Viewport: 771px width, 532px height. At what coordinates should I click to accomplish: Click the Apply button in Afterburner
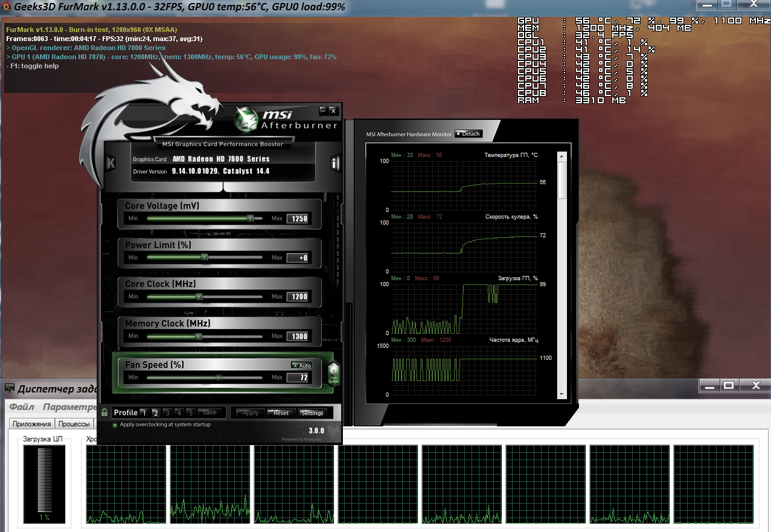pos(250,413)
